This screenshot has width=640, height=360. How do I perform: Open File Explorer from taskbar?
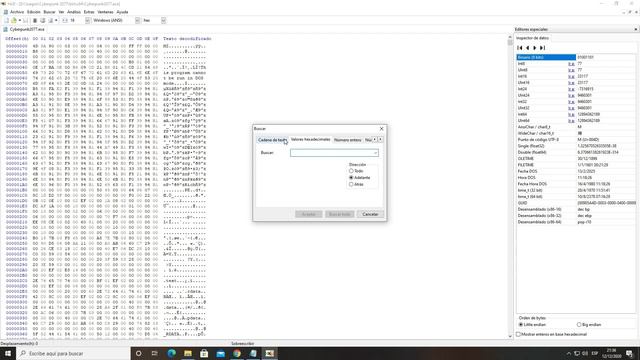point(188,353)
